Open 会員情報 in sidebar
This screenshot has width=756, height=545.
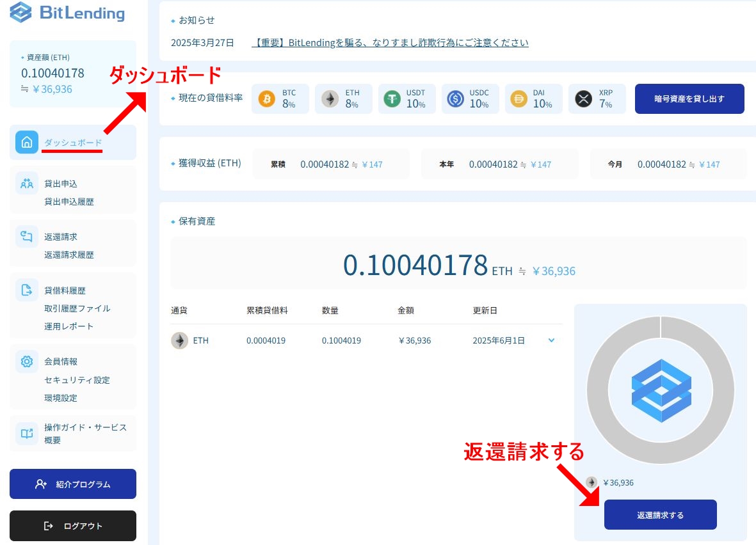pyautogui.click(x=61, y=361)
